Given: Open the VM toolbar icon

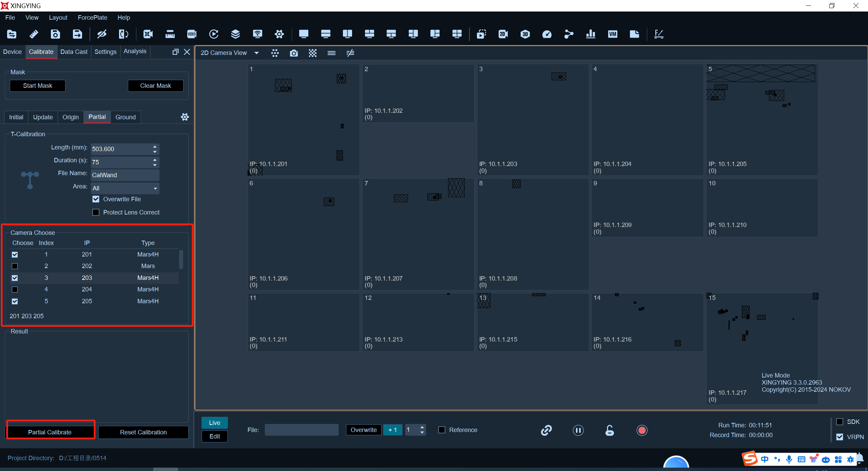Looking at the screenshot, I should click(613, 34).
